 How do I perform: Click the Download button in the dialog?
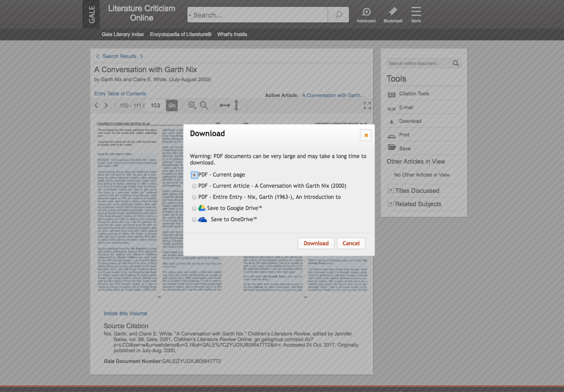click(x=316, y=243)
